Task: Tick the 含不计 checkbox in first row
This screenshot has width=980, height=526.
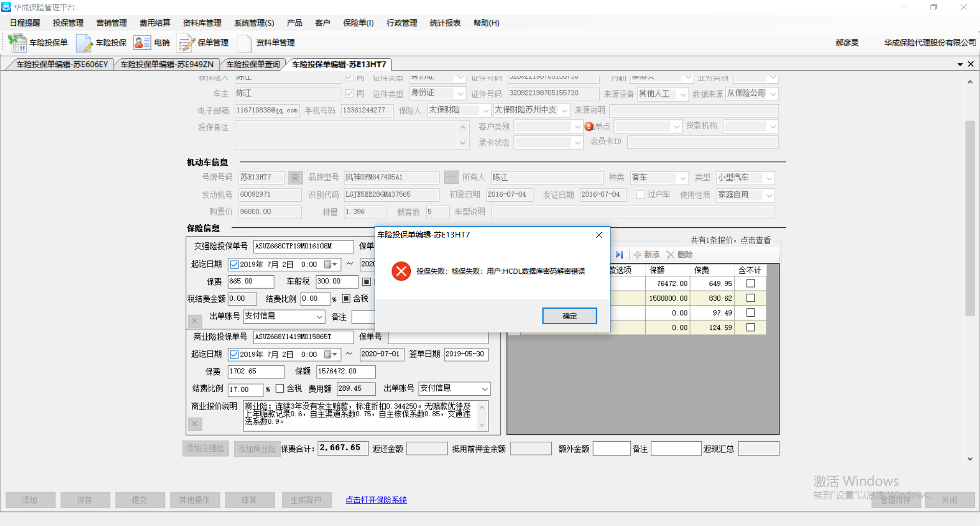Action: click(x=750, y=283)
